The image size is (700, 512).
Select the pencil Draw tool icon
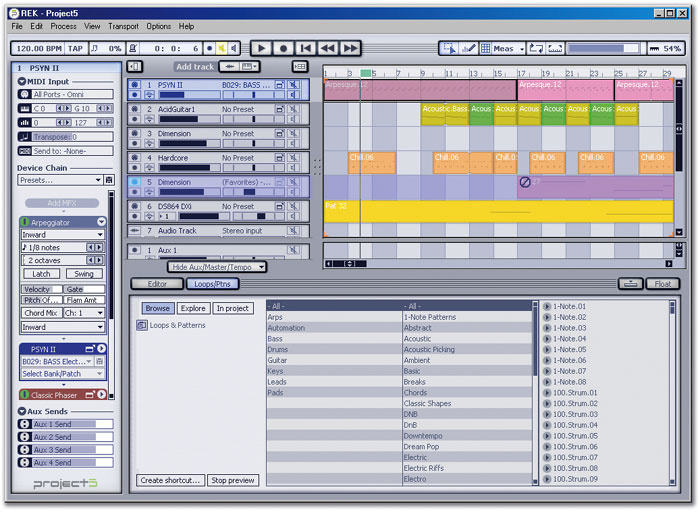468,48
